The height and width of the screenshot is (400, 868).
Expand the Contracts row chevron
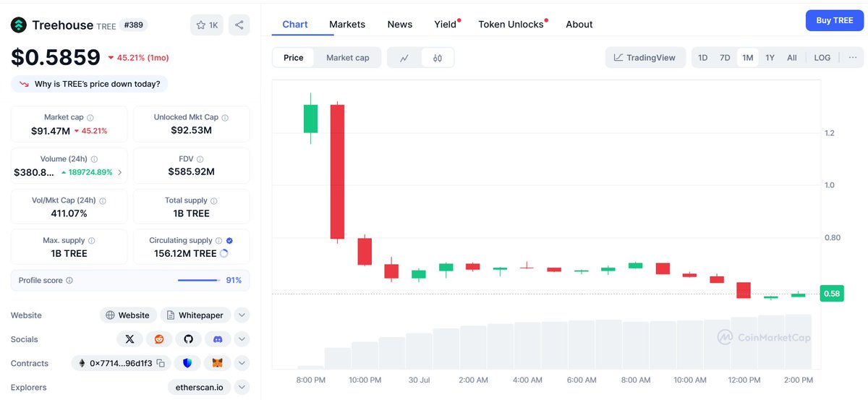[x=242, y=363]
